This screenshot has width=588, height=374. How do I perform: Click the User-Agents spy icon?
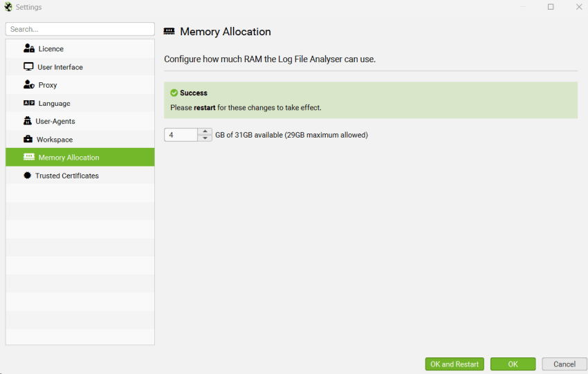[28, 121]
